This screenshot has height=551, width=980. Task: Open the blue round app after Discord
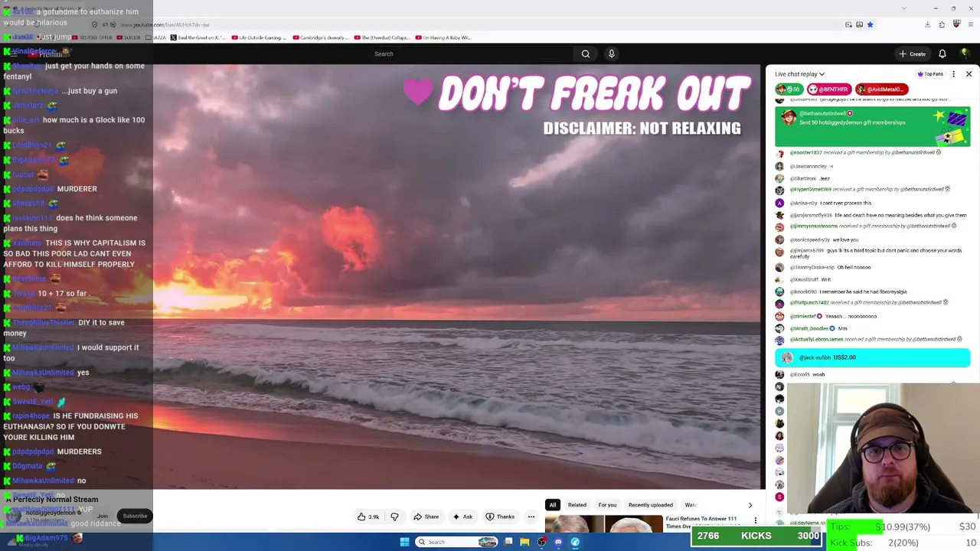coord(575,542)
